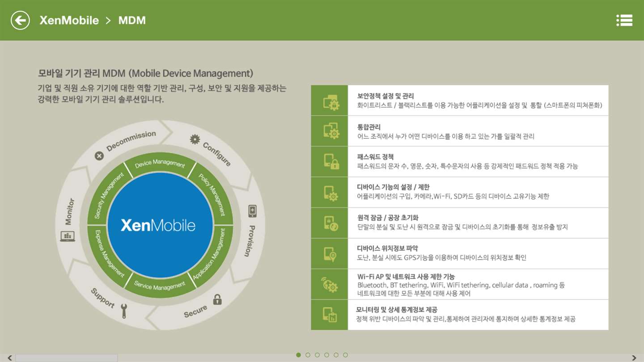Click the XenMobile breadcrumb link
The height and width of the screenshot is (362, 644).
69,21
